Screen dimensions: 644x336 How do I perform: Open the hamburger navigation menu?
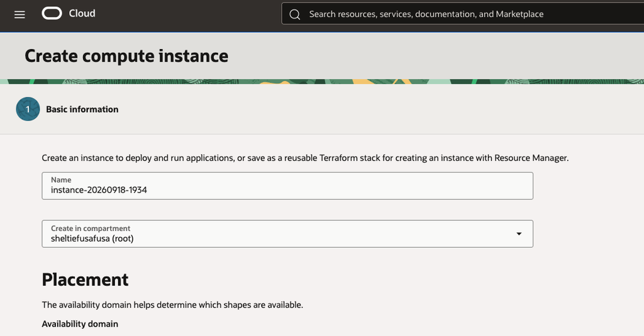pos(19,14)
